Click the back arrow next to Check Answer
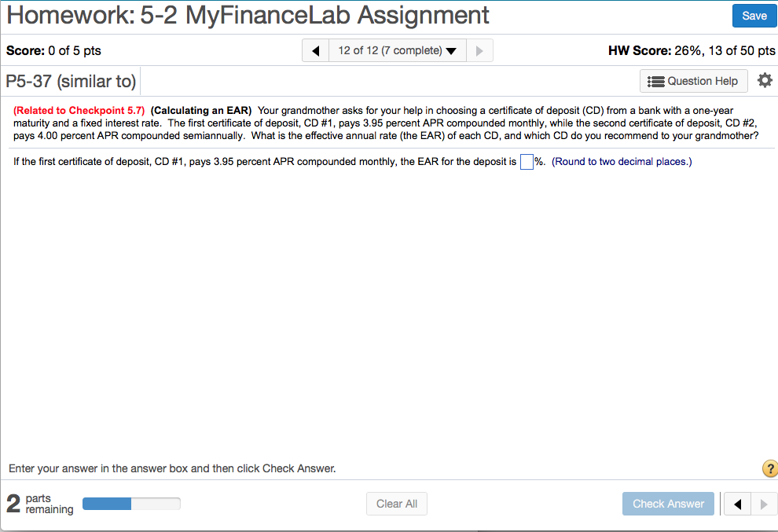This screenshot has height=532, width=778. click(x=737, y=504)
